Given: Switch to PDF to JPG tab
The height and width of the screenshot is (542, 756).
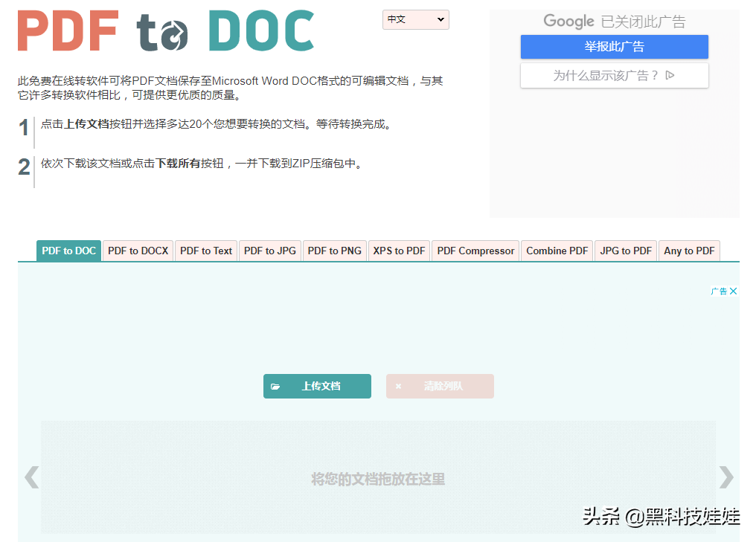Looking at the screenshot, I should point(270,251).
